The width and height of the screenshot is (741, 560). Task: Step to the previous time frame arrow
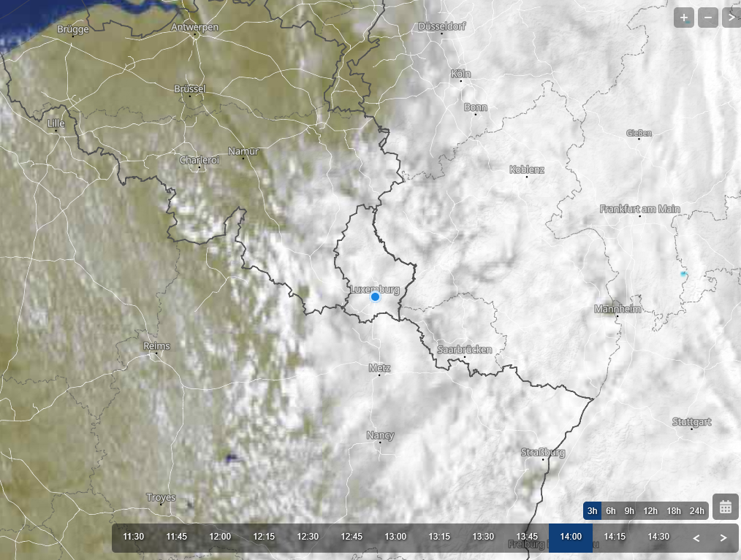click(696, 538)
